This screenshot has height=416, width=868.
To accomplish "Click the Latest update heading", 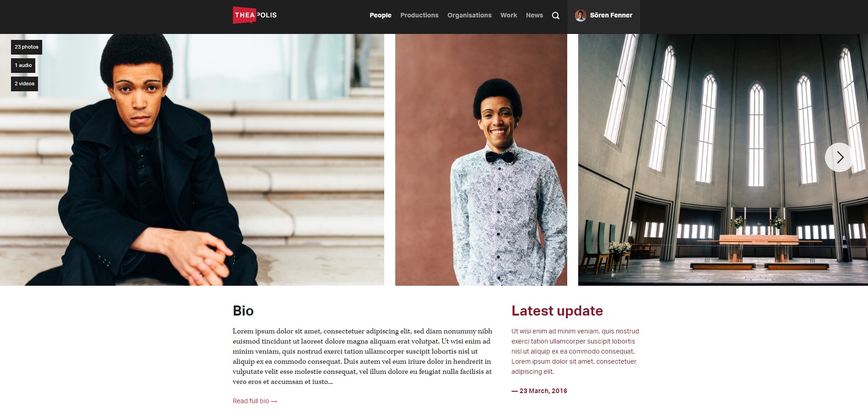I will (x=557, y=311).
